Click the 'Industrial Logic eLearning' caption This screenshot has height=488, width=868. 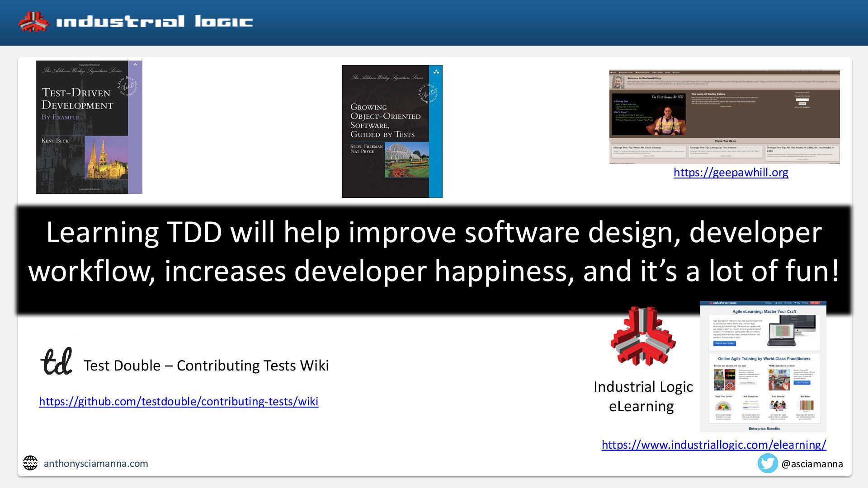pos(643,396)
